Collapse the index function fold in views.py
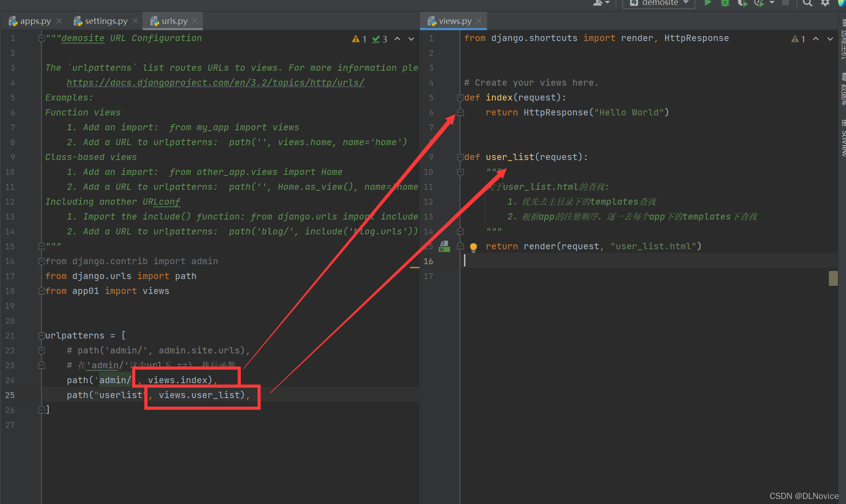Image resolution: width=846 pixels, height=504 pixels. (460, 98)
